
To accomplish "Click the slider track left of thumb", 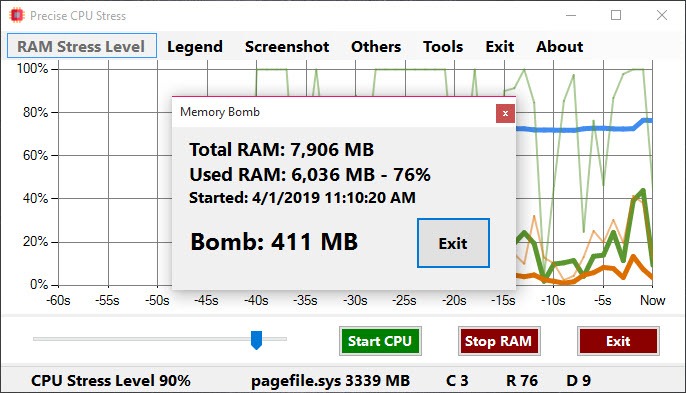I will [x=142, y=339].
